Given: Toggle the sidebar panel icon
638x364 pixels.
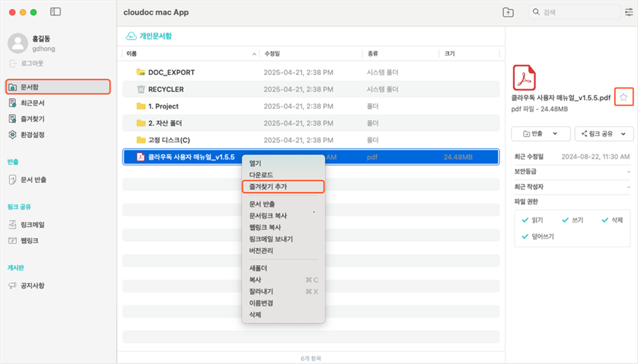Looking at the screenshot, I should [x=55, y=12].
